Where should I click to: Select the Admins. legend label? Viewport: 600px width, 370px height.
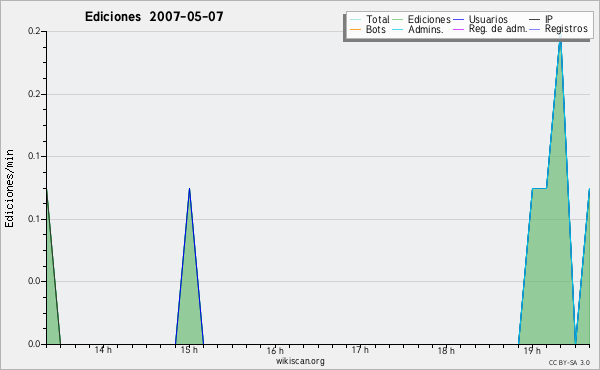(426, 29)
